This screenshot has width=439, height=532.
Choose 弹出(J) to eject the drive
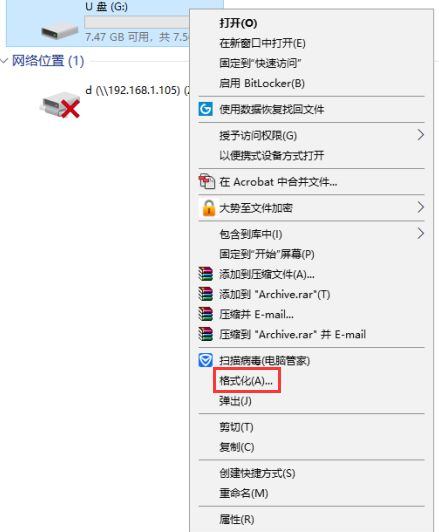coord(235,401)
